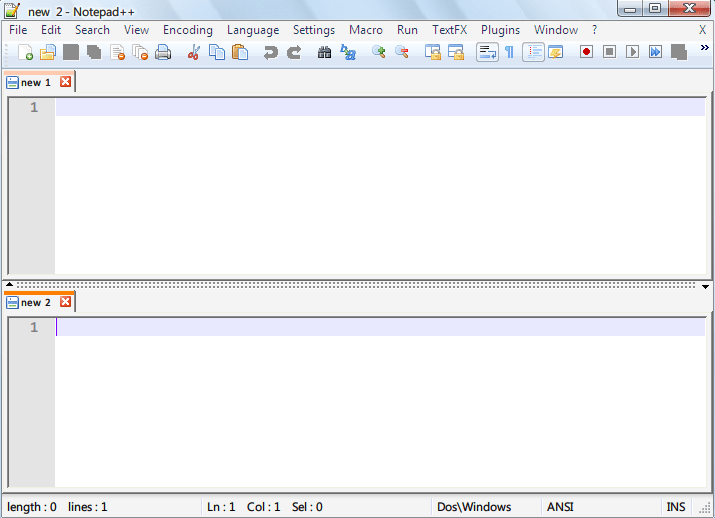Click the Close All documents icon
This screenshot has height=518, width=715.
coord(140,52)
